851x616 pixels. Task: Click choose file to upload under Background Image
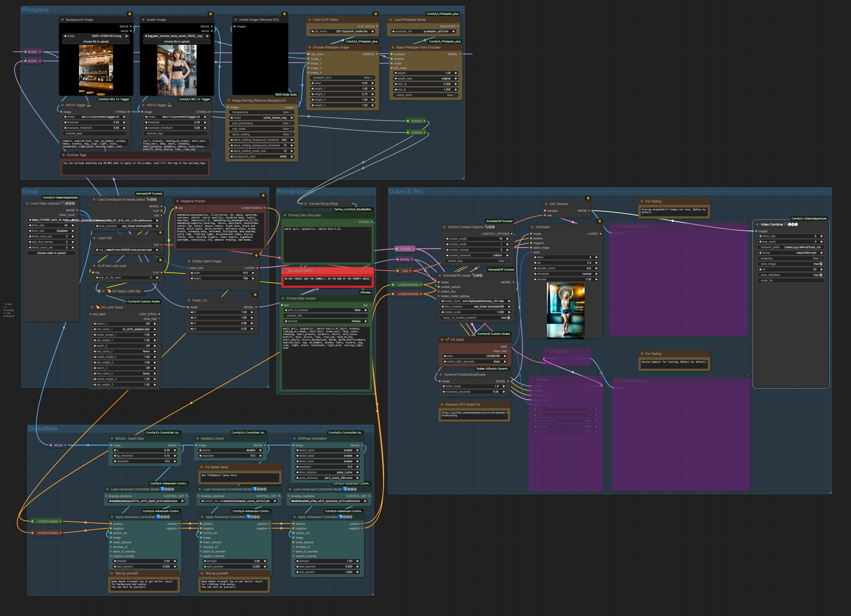(96, 42)
